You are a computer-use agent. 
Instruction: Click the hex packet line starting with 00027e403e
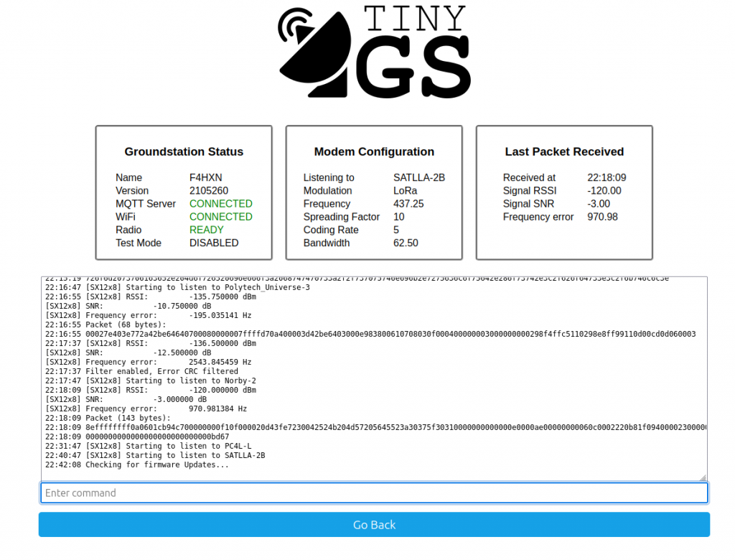coord(370,335)
